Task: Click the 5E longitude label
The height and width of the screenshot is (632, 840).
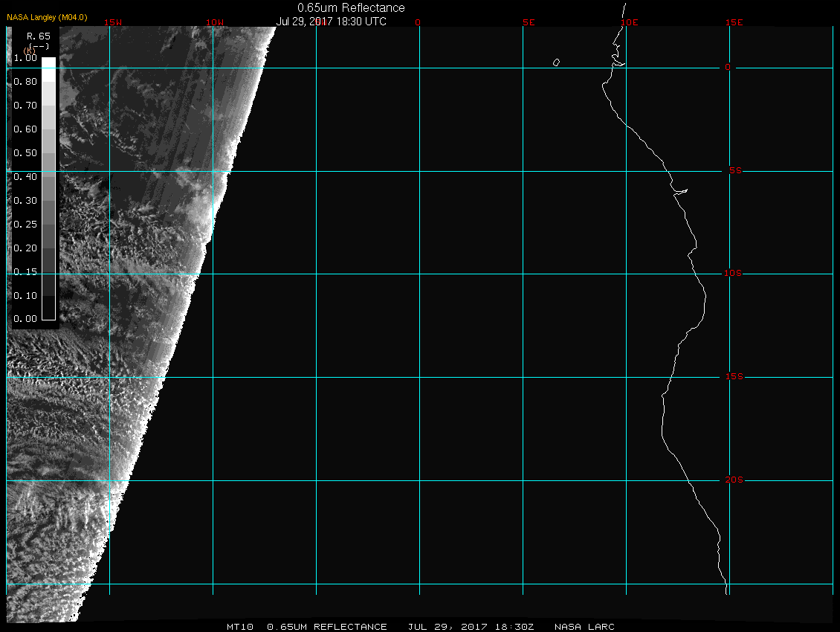Action: (529, 22)
